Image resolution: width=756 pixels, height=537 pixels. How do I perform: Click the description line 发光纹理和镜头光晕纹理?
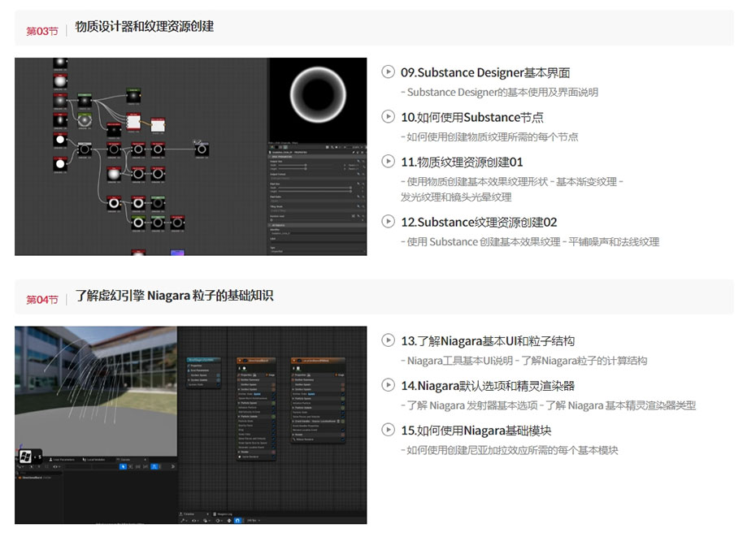(456, 197)
